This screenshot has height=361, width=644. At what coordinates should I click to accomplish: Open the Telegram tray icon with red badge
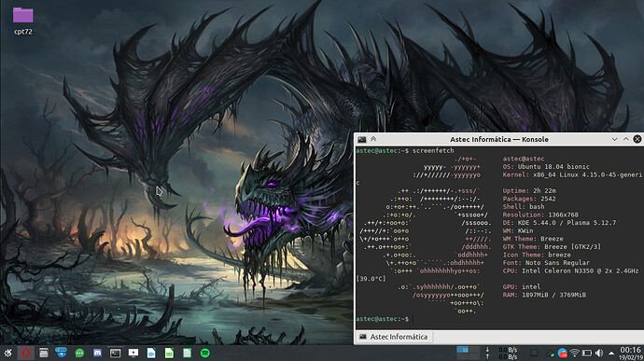pos(562,354)
